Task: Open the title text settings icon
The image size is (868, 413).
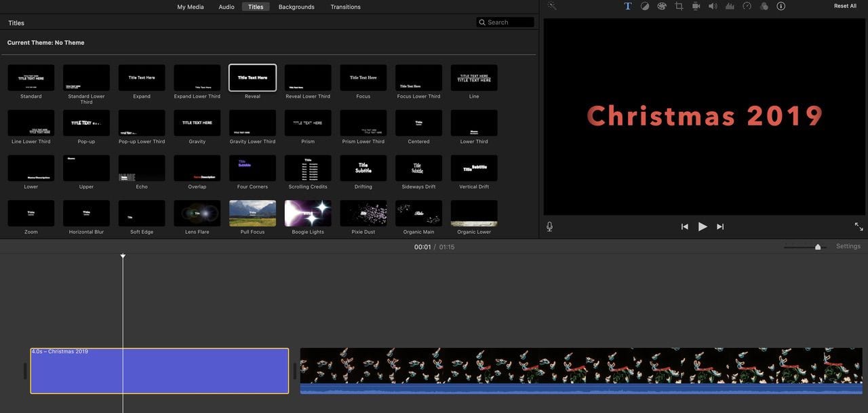Action: pyautogui.click(x=627, y=6)
